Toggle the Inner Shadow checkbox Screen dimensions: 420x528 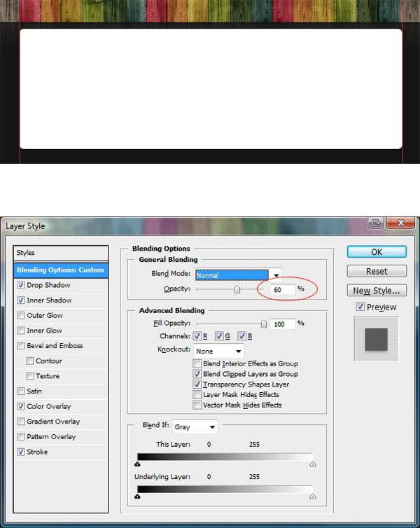pyautogui.click(x=21, y=300)
